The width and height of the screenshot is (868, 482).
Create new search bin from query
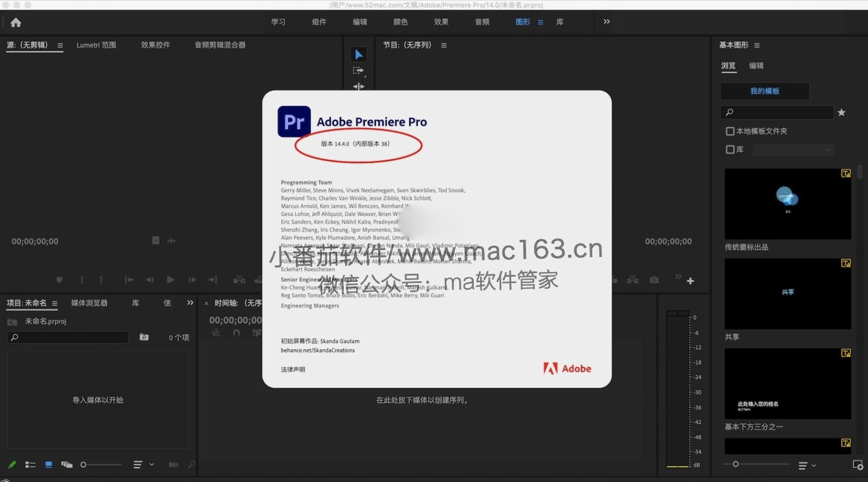click(x=144, y=337)
